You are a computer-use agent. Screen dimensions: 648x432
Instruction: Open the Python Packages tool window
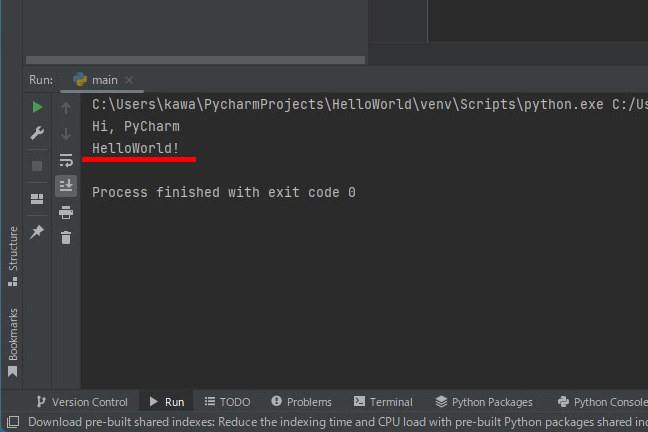point(484,402)
